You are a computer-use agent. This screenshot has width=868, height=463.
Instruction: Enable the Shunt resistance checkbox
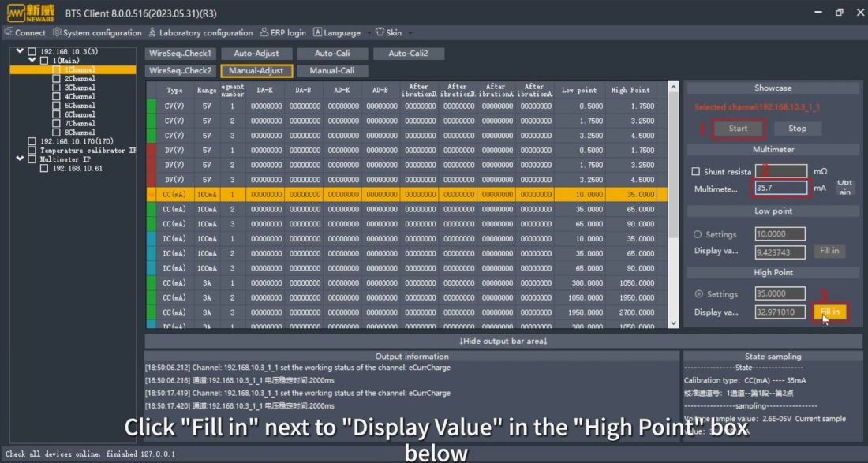[x=695, y=171]
